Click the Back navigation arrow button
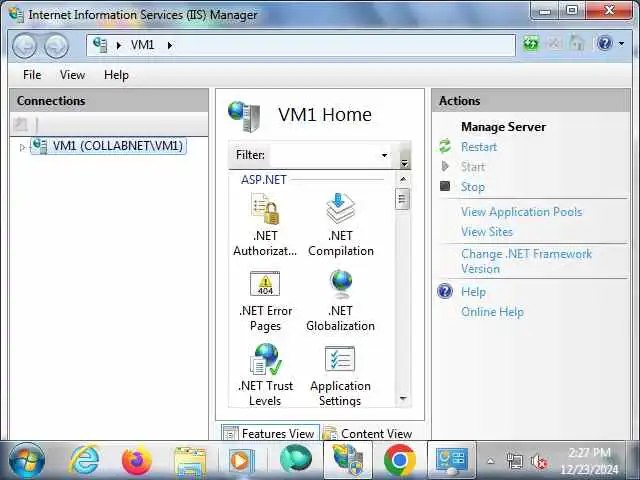This screenshot has width=640, height=480. tap(24, 46)
